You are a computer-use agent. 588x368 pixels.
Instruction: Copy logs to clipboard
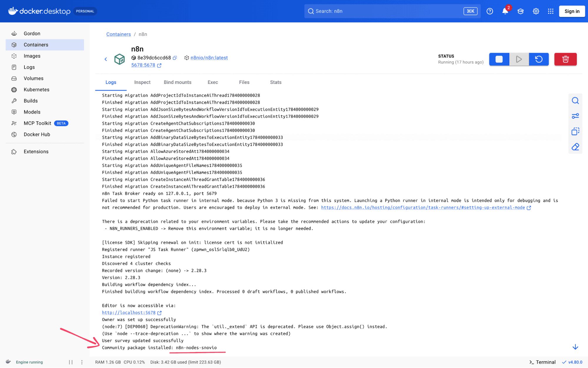tap(575, 131)
